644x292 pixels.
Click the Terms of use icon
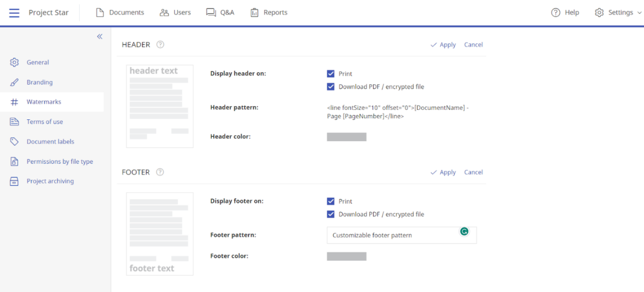tap(14, 122)
